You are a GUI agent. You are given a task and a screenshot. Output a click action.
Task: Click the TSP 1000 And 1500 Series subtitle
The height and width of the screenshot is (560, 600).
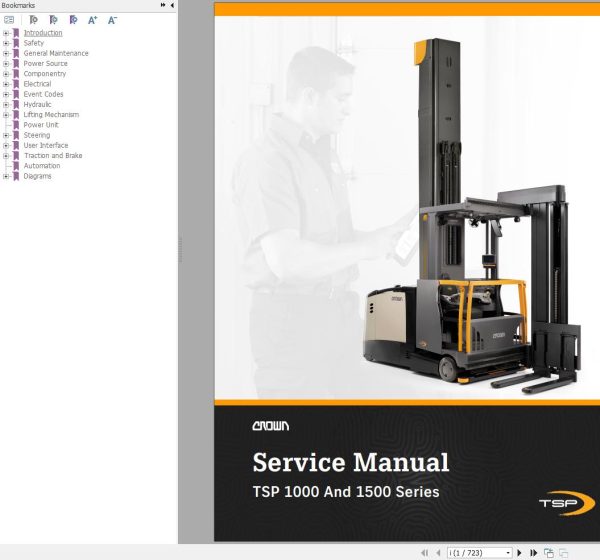pyautogui.click(x=346, y=492)
